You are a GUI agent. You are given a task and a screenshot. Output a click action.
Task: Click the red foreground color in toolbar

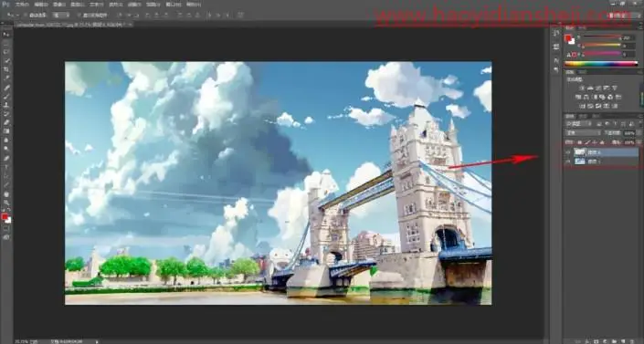[5, 216]
